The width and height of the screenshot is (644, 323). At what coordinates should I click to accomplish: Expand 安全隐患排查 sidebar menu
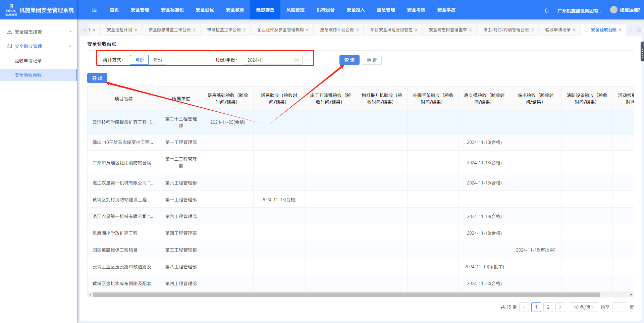[39, 32]
